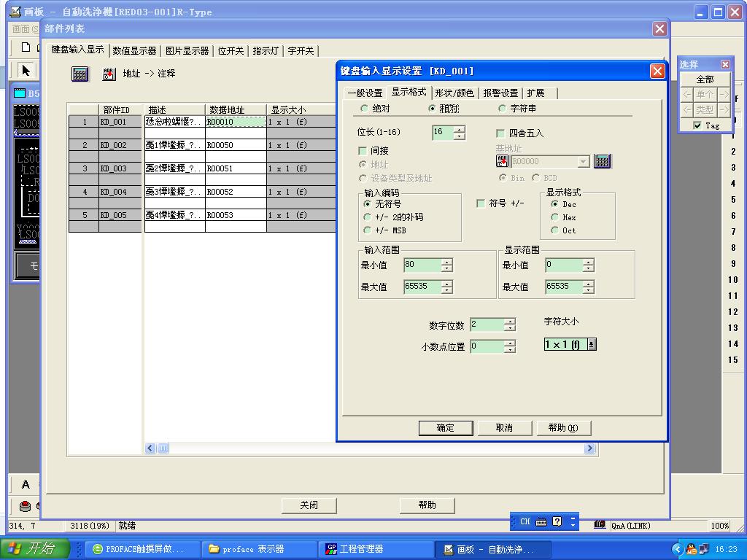Increase 位长 bit length with up arrow

click(459, 129)
